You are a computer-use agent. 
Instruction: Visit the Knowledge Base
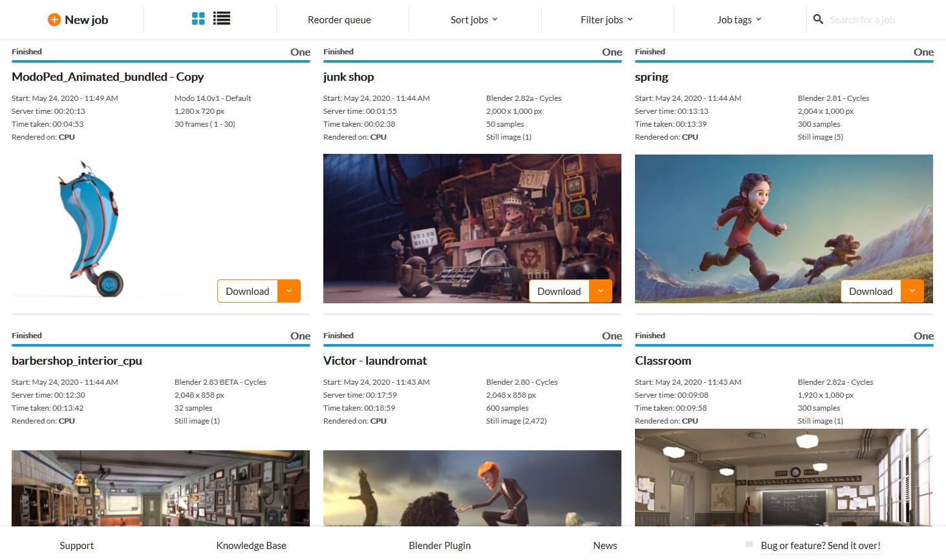(x=251, y=545)
